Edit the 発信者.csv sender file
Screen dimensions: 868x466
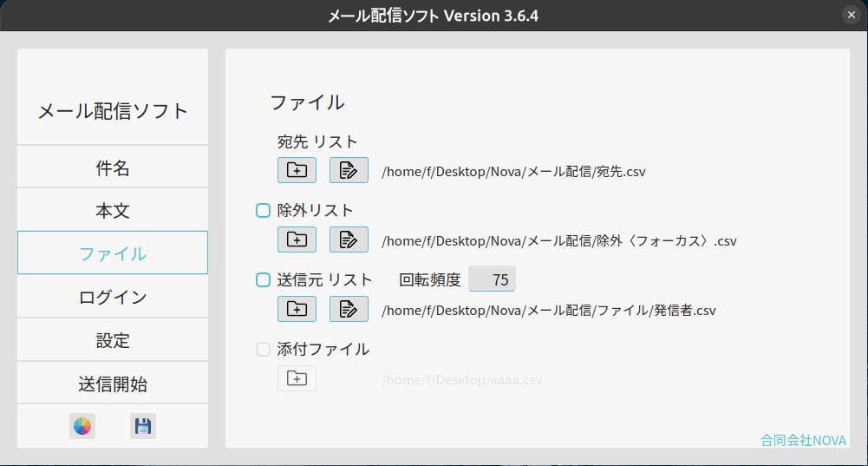pyautogui.click(x=349, y=309)
